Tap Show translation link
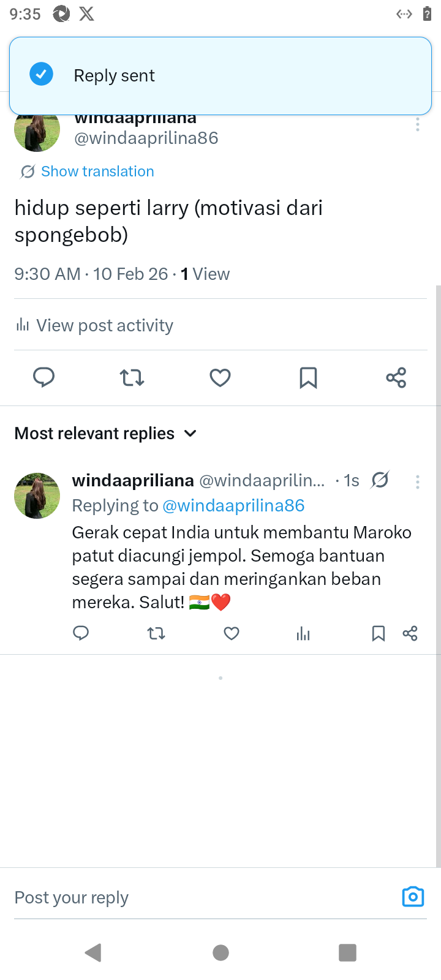 click(x=97, y=171)
